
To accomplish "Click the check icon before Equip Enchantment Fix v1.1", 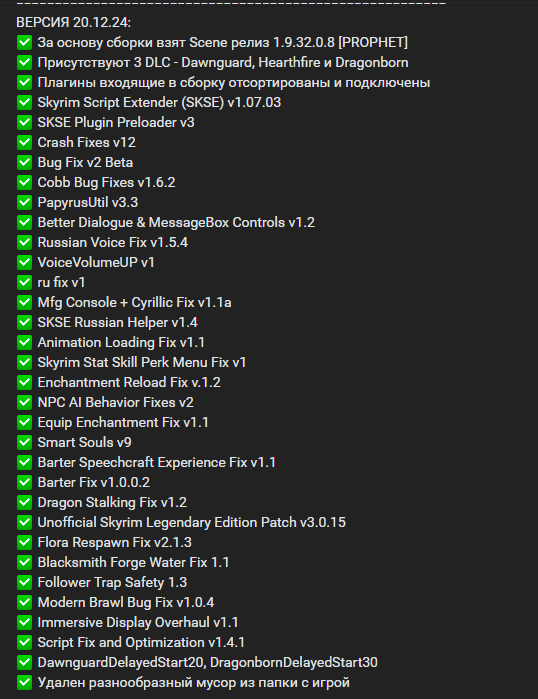I will (x=25, y=422).
